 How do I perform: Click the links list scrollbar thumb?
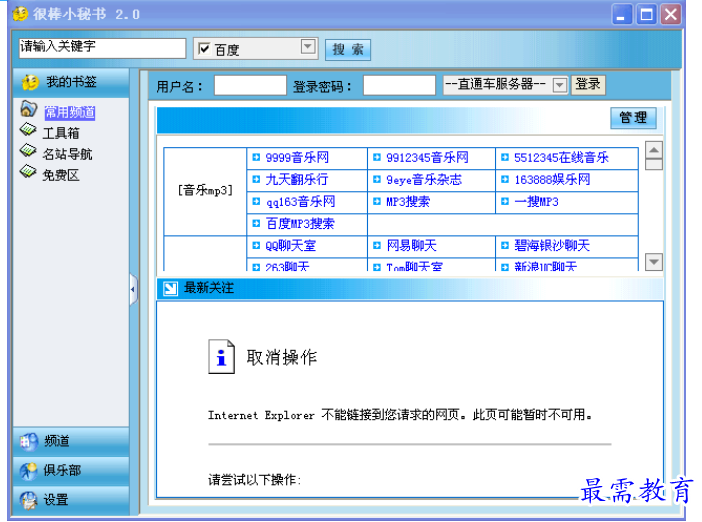click(654, 164)
